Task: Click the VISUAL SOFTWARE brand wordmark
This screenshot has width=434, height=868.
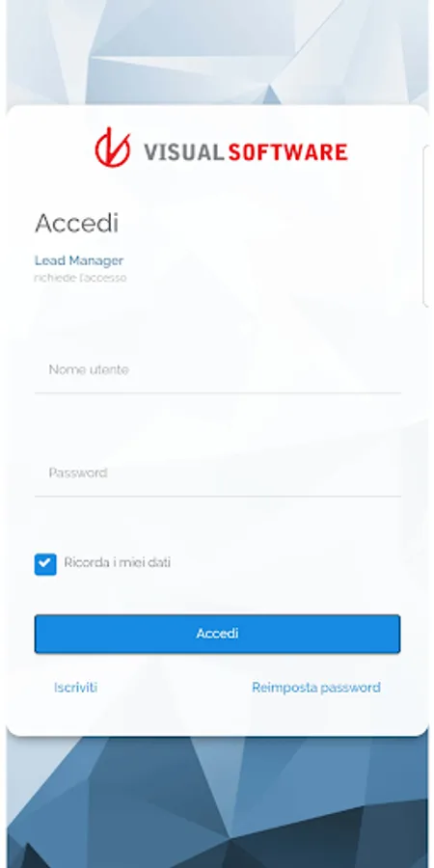Action: coord(246,151)
